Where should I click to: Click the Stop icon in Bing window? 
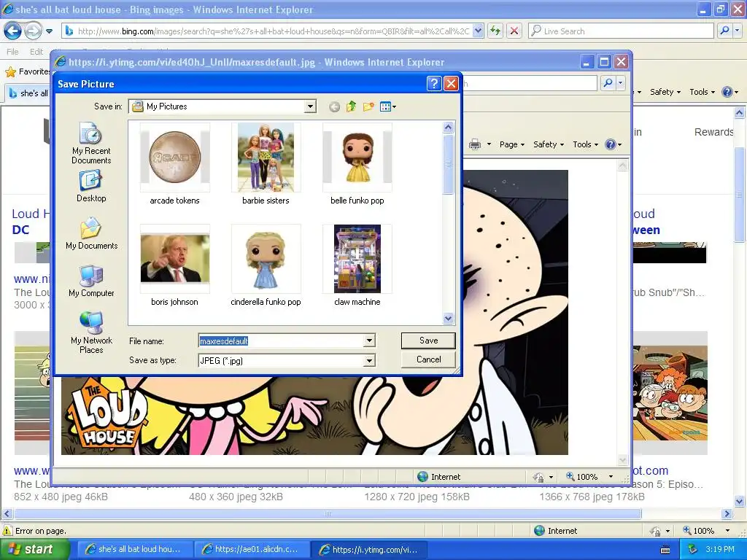pyautogui.click(x=514, y=31)
